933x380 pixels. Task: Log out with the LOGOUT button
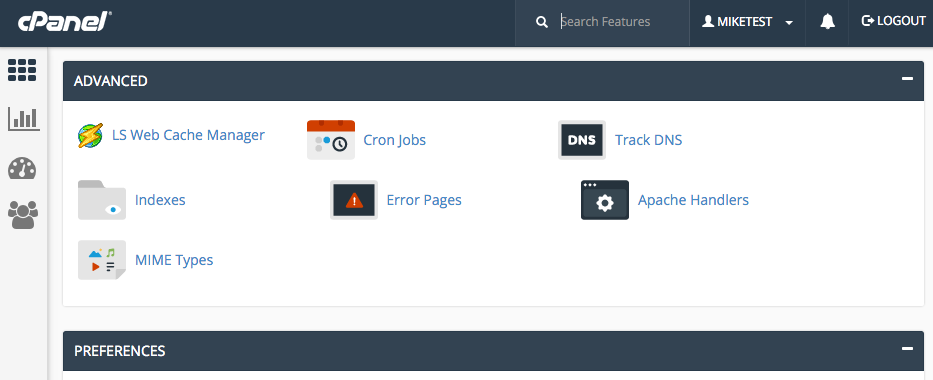tap(893, 21)
